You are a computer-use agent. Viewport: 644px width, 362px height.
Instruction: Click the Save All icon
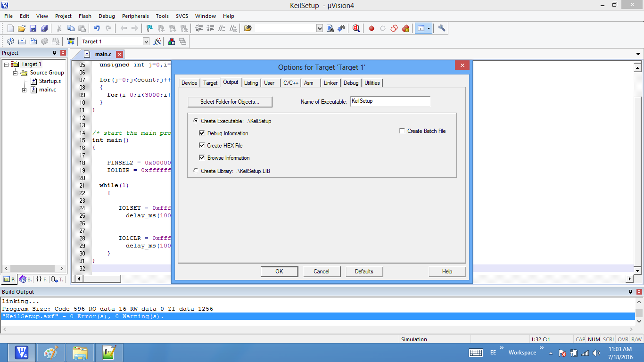(44, 28)
